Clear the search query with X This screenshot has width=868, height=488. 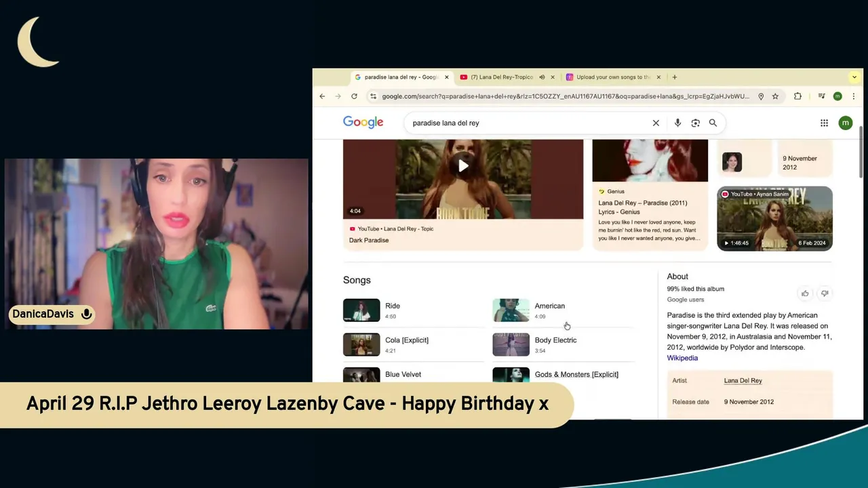tap(656, 123)
